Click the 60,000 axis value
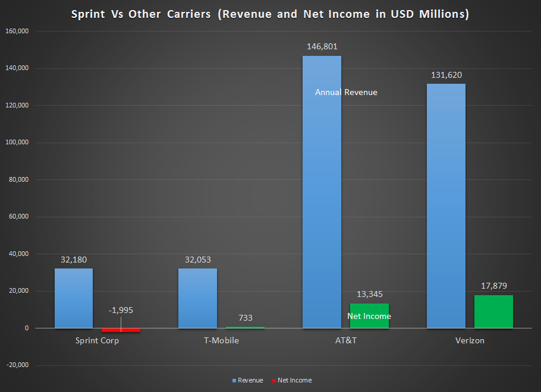Image resolution: width=541 pixels, height=392 pixels. point(18,217)
